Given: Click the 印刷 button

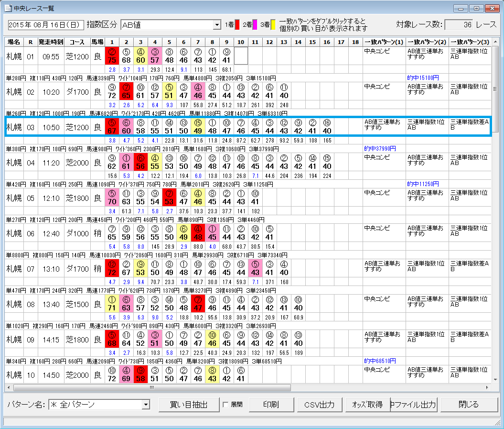Looking at the screenshot, I should (x=271, y=405).
